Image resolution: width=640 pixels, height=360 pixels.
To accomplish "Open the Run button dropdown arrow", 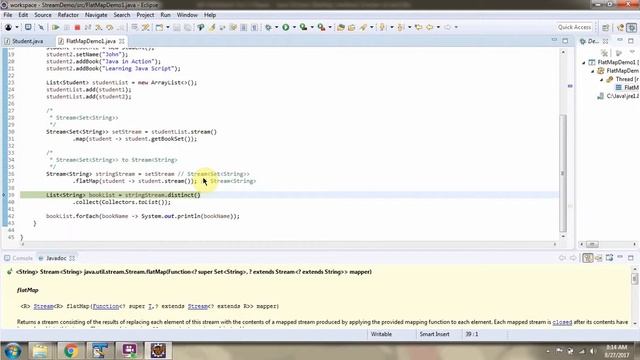I will coord(294,27).
